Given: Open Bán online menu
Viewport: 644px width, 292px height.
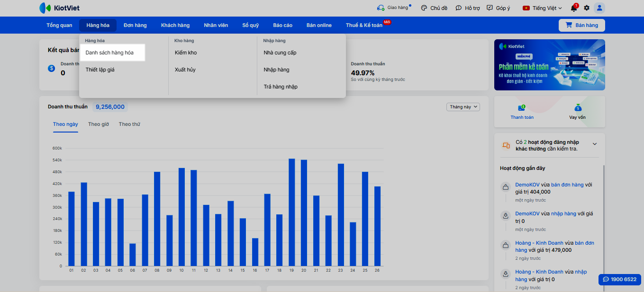Looking at the screenshot, I should point(319,25).
